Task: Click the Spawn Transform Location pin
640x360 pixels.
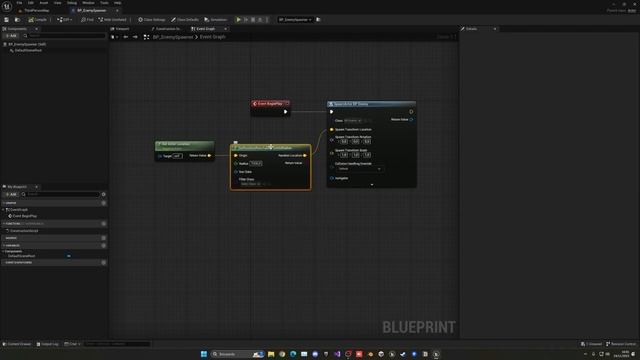Action: click(x=331, y=129)
